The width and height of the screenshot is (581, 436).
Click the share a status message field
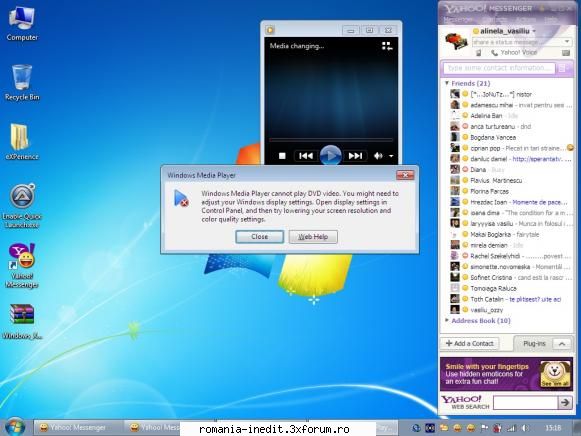517,42
